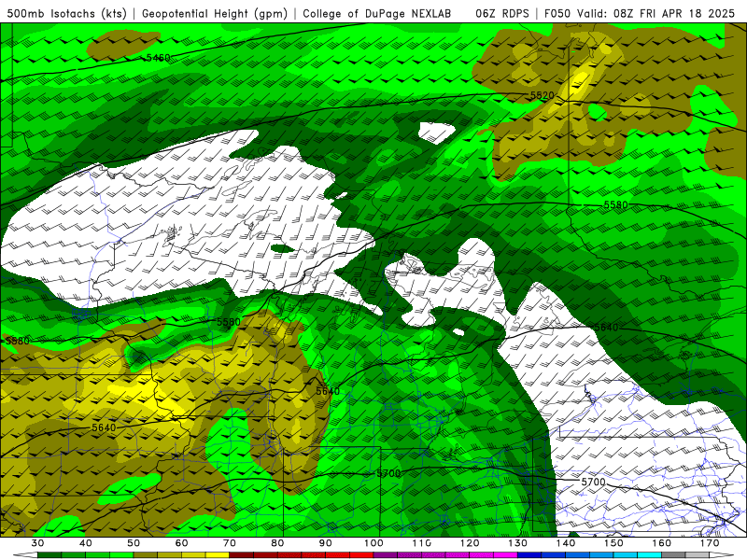Image resolution: width=747 pixels, height=560 pixels.
Task: Click the 5520 height contour label
Action: 543,96
